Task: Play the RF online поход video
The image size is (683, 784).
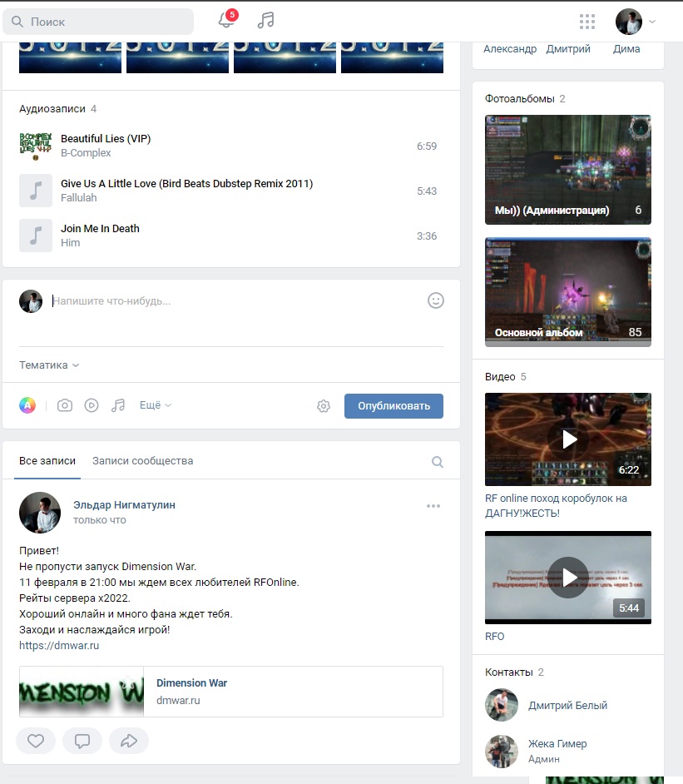Action: click(568, 439)
